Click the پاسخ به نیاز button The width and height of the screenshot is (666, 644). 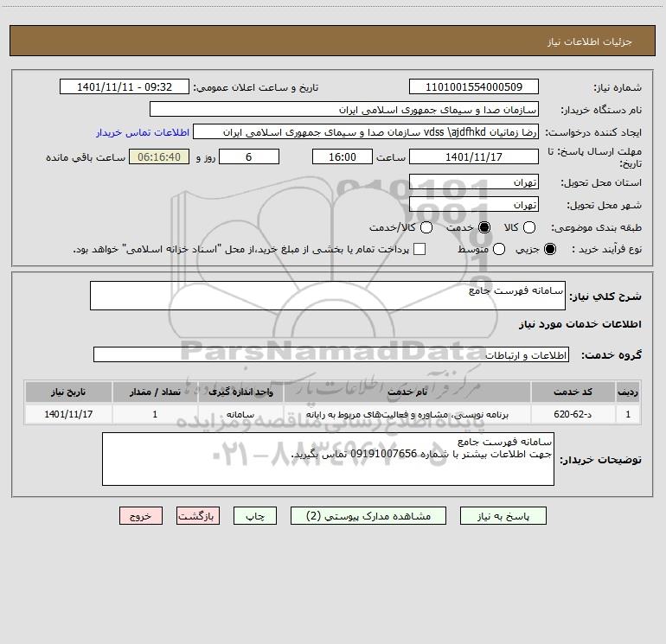pyautogui.click(x=503, y=516)
